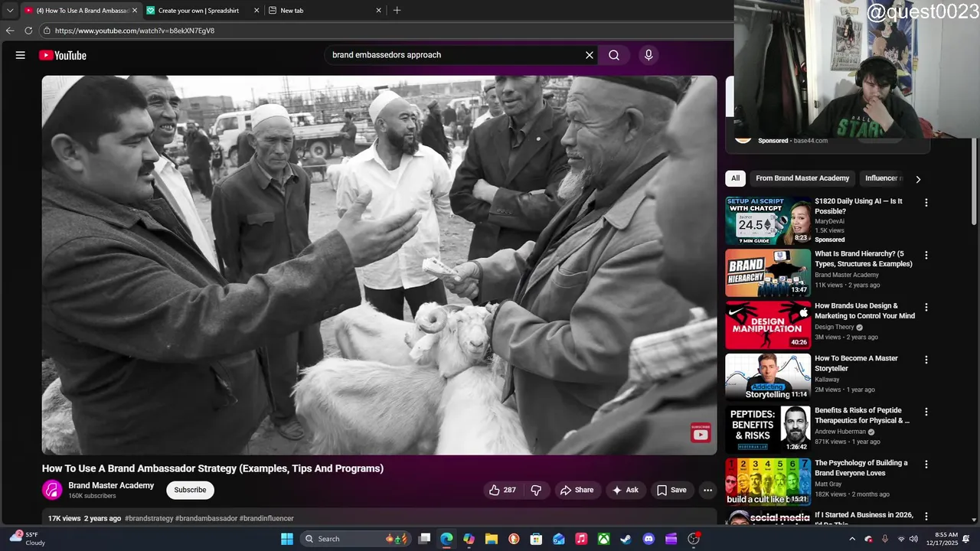The width and height of the screenshot is (980, 551).
Task: Open a new browser tab with plus
Action: pyautogui.click(x=397, y=11)
